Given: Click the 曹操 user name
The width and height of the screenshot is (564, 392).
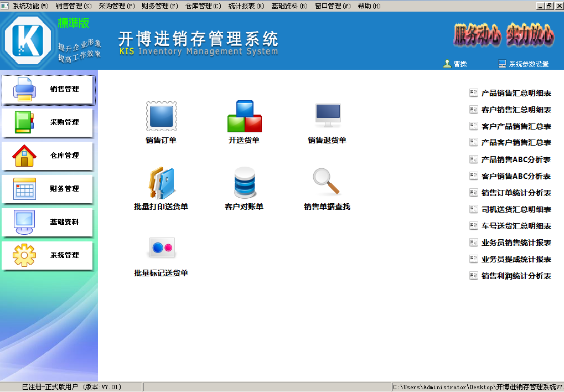Looking at the screenshot, I should point(460,64).
